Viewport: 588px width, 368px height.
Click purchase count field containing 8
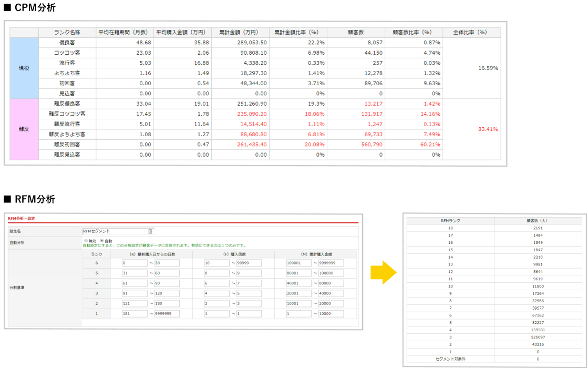pyautogui.click(x=216, y=273)
